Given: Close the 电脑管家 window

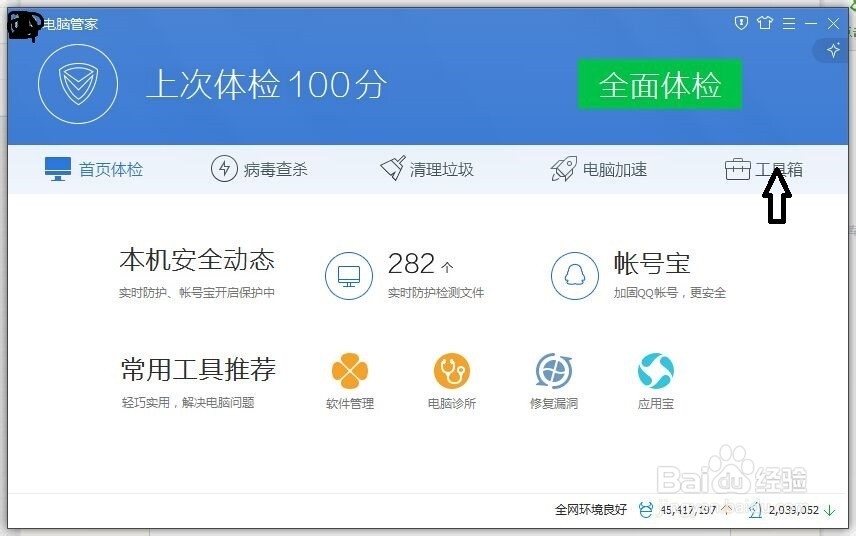Looking at the screenshot, I should (833, 23).
